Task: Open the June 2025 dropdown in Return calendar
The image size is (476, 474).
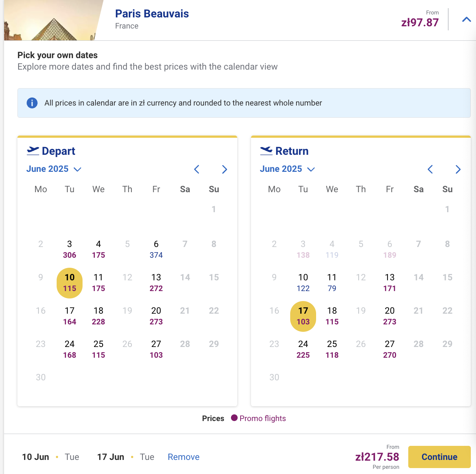Action: tap(288, 169)
